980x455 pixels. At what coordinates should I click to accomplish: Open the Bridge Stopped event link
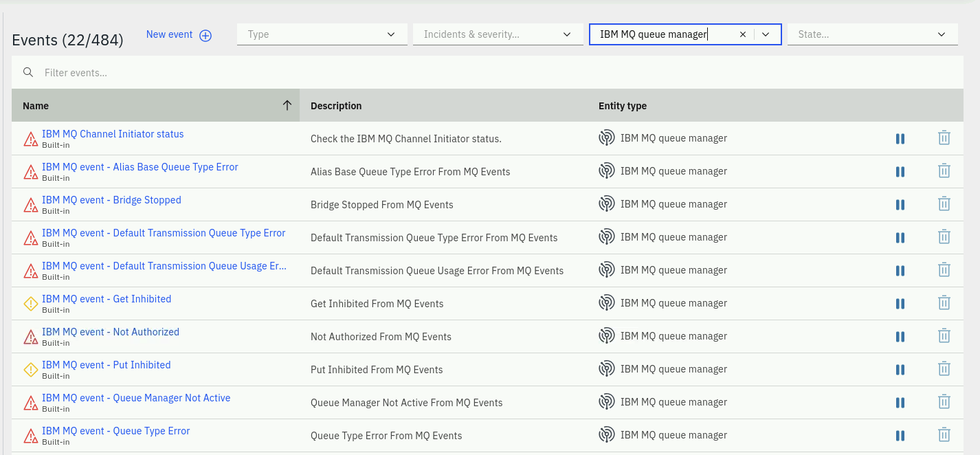(x=111, y=200)
